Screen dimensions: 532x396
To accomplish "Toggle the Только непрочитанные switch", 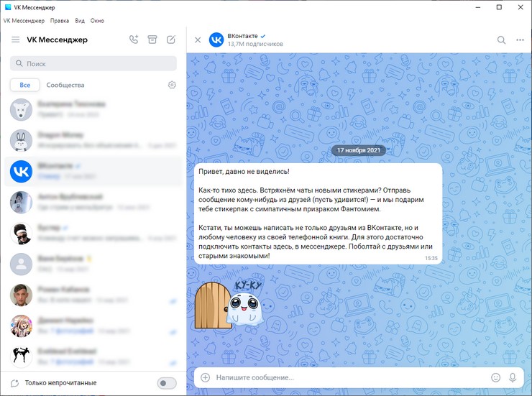I will 167,383.
